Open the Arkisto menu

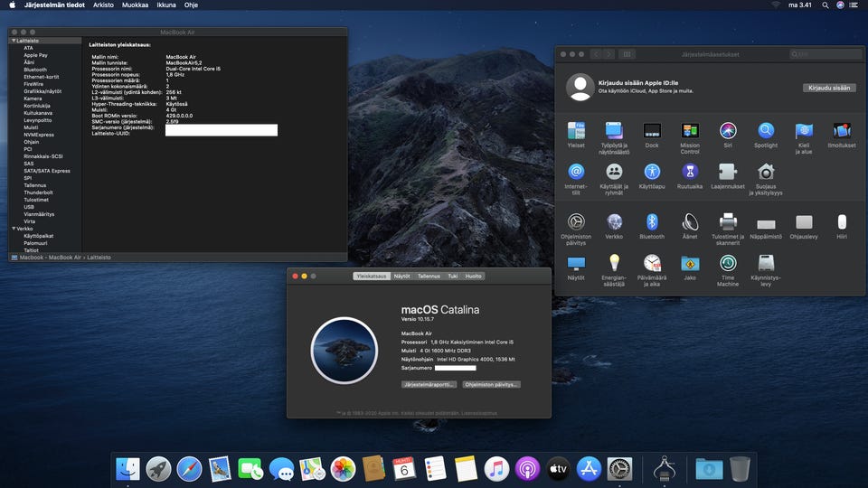tap(103, 5)
